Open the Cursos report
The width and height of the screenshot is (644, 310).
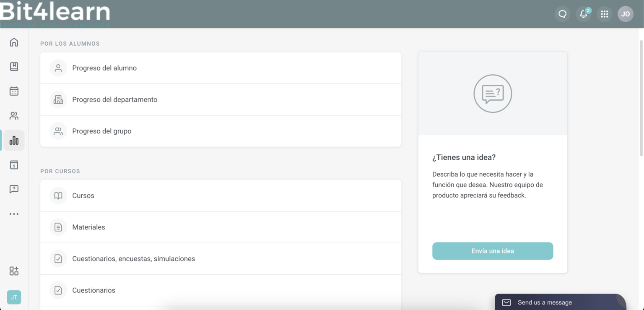pyautogui.click(x=221, y=195)
